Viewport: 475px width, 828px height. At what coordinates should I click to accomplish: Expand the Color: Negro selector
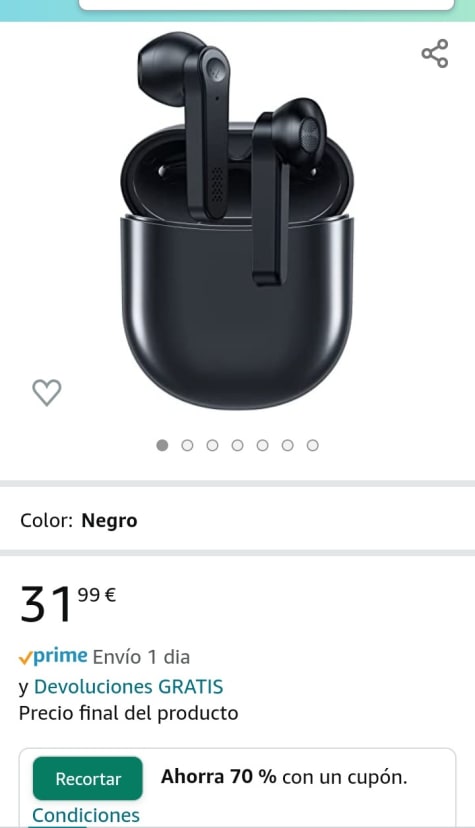[238, 520]
